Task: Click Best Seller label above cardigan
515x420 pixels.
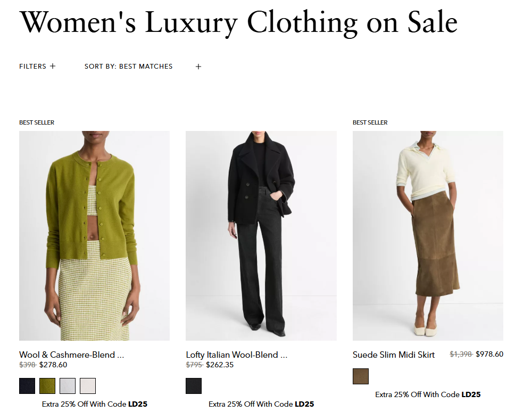Action: click(37, 122)
